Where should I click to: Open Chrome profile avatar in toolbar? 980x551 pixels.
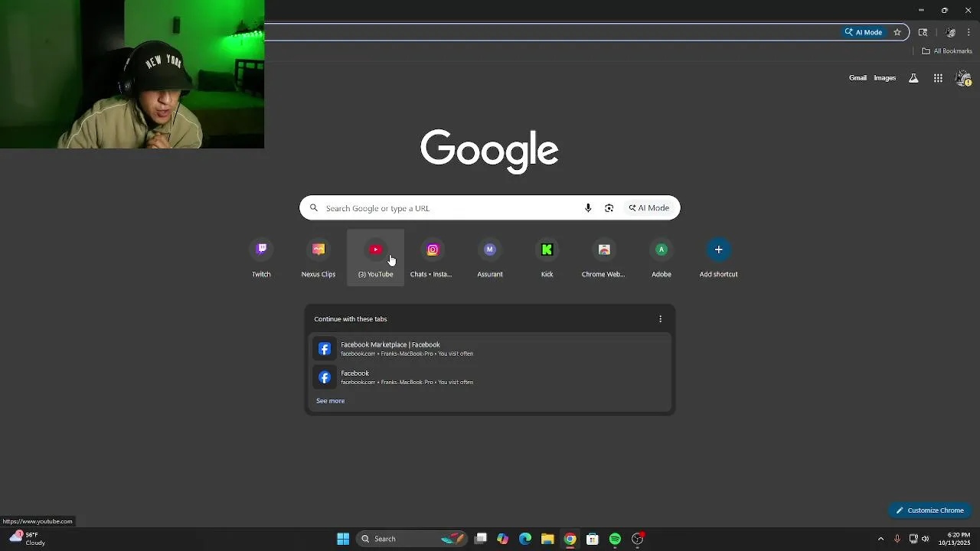950,32
